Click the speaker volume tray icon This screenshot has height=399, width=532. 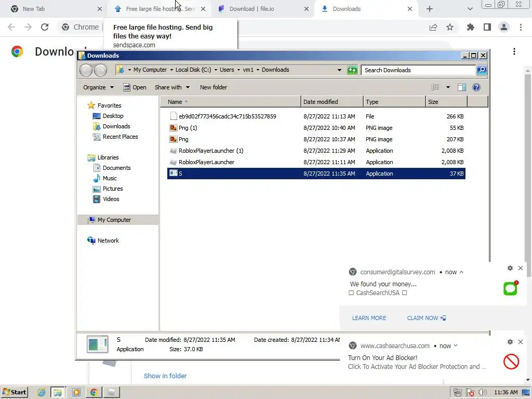(482, 393)
